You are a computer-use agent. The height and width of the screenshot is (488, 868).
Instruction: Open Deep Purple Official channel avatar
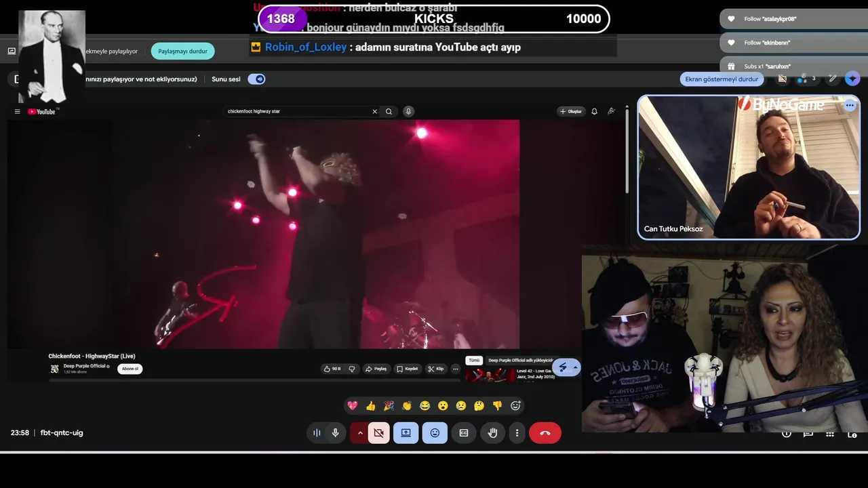click(x=54, y=369)
